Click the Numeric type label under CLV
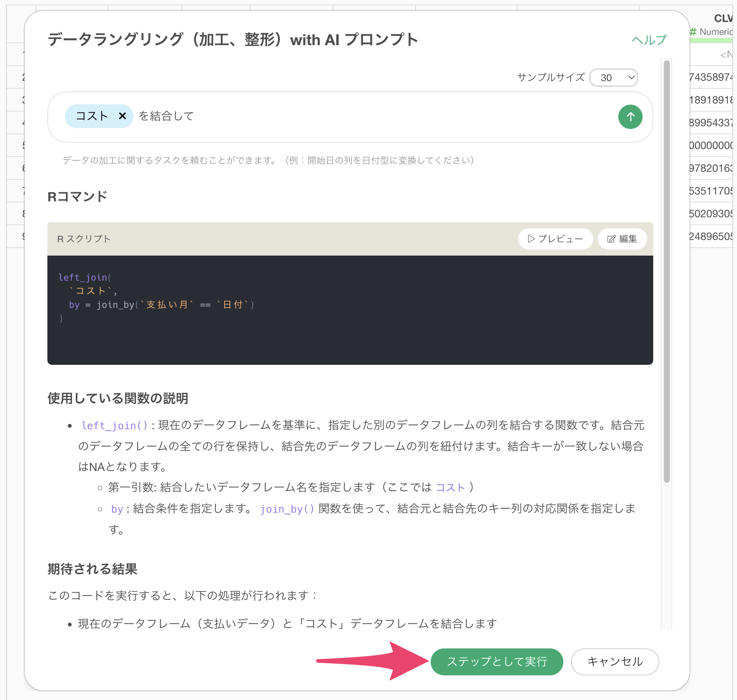This screenshot has width=737, height=700. 716,32
